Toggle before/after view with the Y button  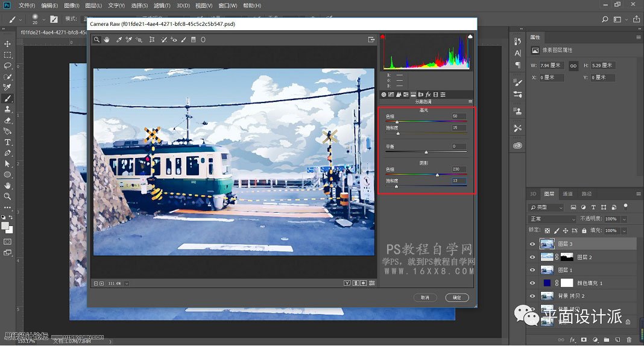[347, 283]
